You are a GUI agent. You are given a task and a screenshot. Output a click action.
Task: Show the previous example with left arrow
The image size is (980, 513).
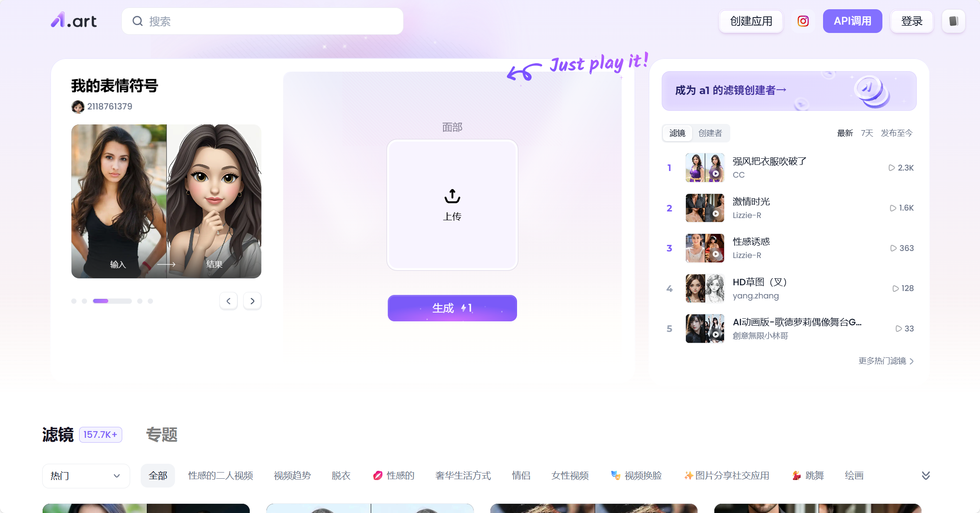point(229,301)
